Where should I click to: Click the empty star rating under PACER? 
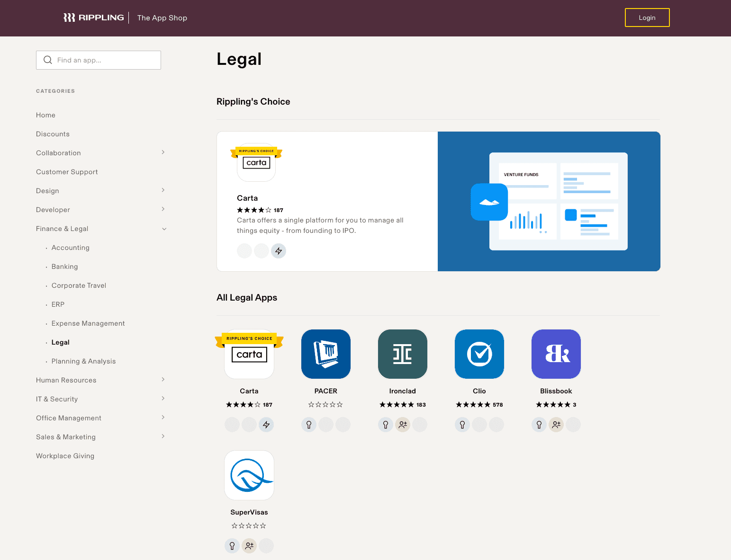325,405
